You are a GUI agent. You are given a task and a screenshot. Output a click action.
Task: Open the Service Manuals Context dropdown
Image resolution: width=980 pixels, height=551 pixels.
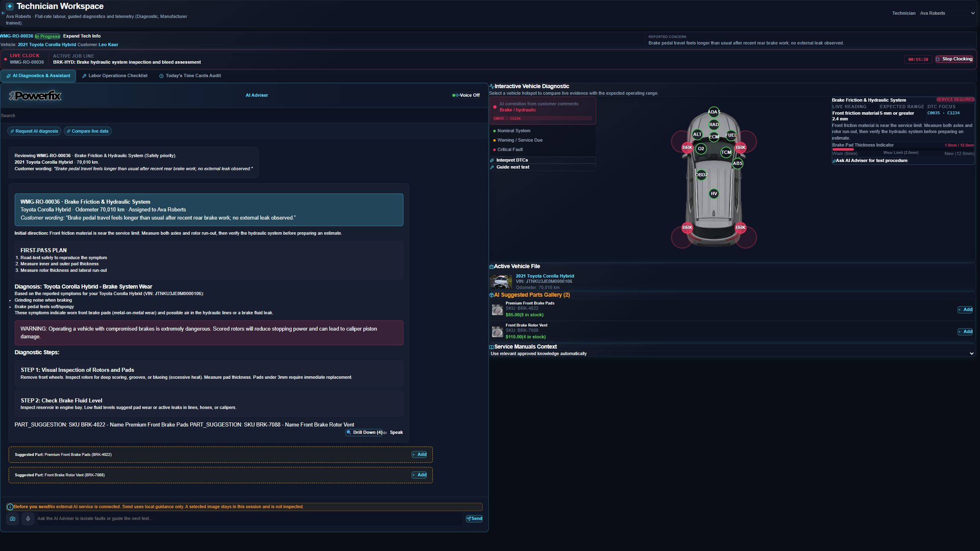tap(732, 353)
